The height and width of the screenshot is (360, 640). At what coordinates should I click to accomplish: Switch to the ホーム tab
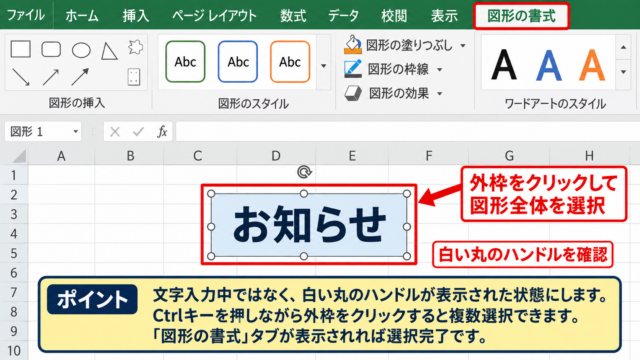(82, 16)
